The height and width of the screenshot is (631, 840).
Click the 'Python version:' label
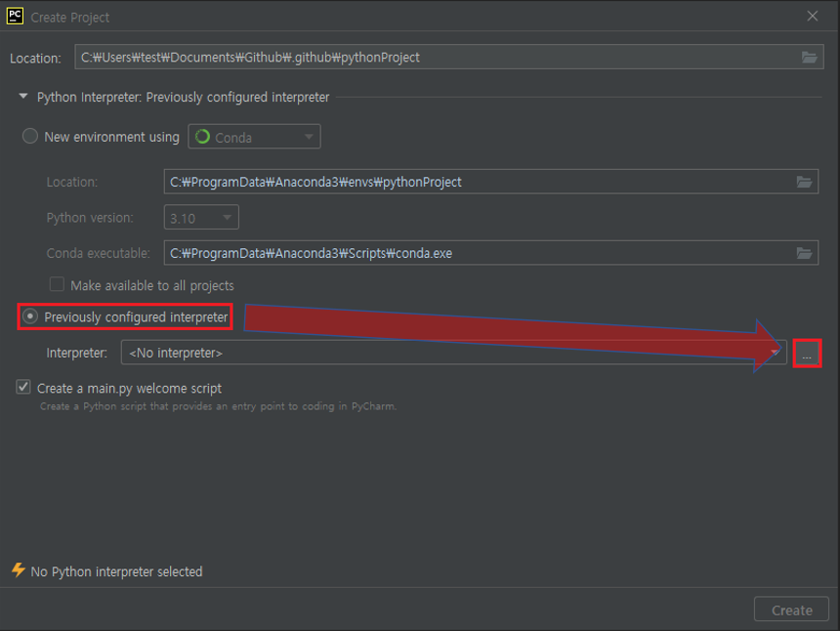(90, 218)
